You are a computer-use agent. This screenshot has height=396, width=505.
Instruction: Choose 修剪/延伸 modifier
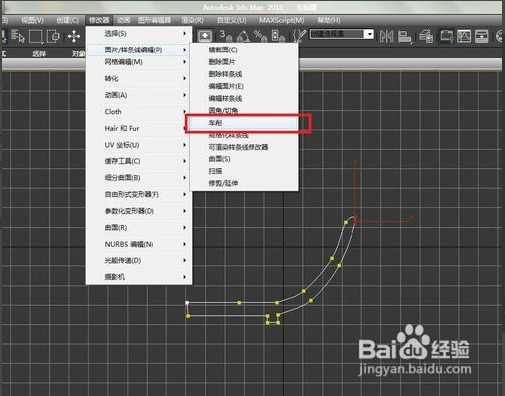click(244, 183)
